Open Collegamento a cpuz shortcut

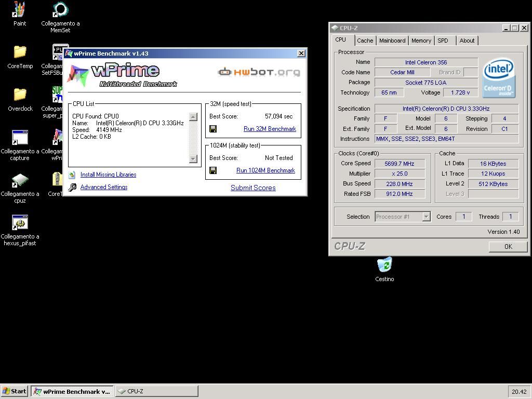[x=20, y=188]
